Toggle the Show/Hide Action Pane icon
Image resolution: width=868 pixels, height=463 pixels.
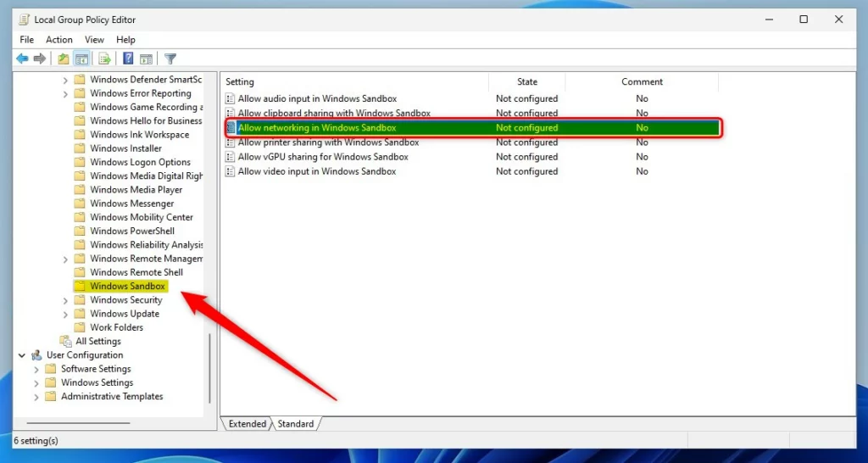pos(146,59)
